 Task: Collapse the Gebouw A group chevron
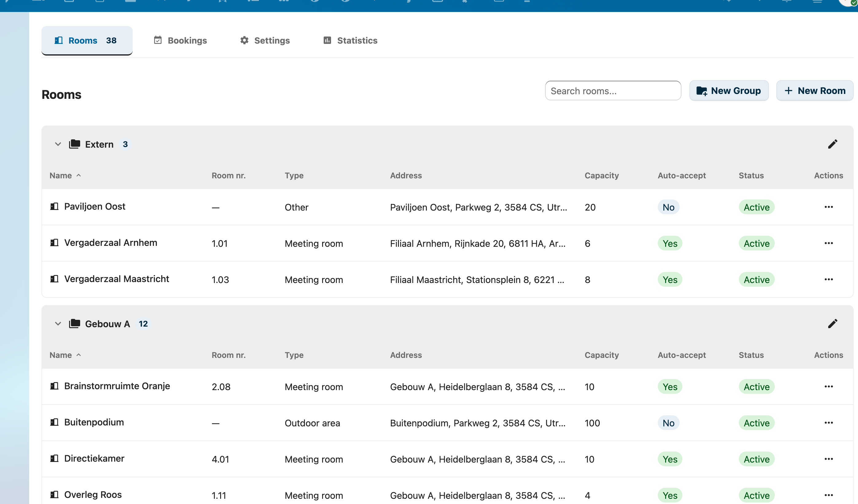click(x=58, y=324)
